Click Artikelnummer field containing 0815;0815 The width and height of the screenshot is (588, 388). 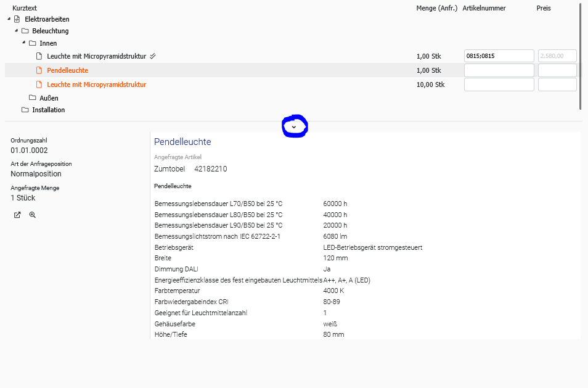click(498, 56)
